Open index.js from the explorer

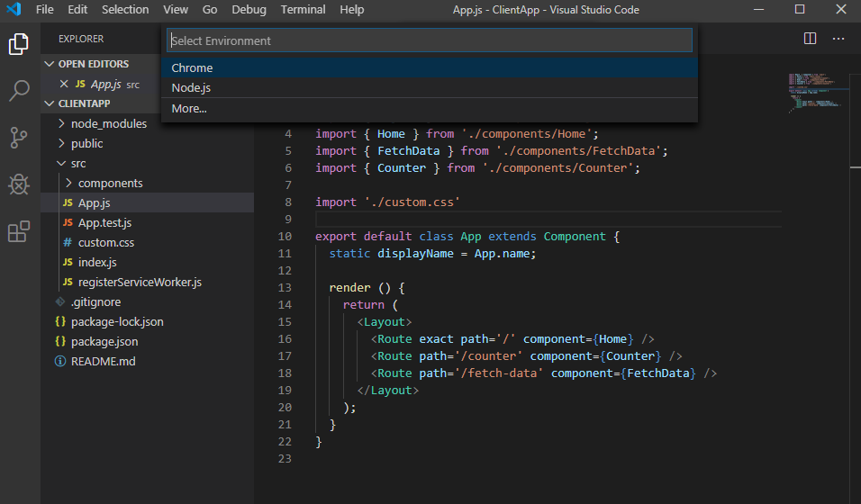coord(147,262)
